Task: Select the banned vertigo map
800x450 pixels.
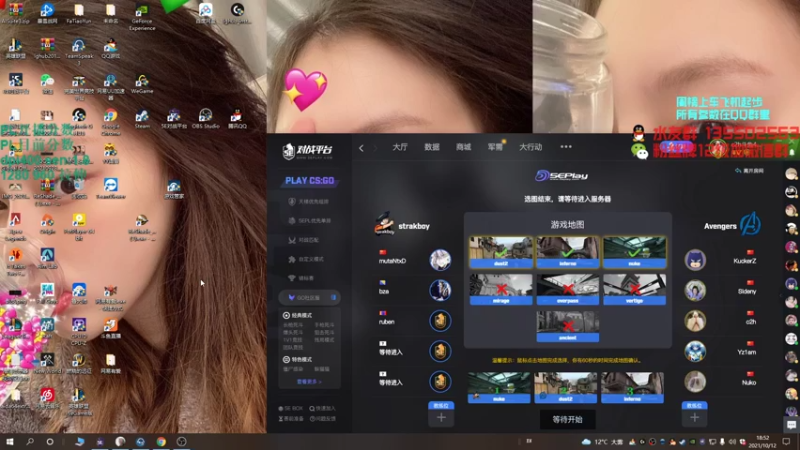Action: pos(634,289)
